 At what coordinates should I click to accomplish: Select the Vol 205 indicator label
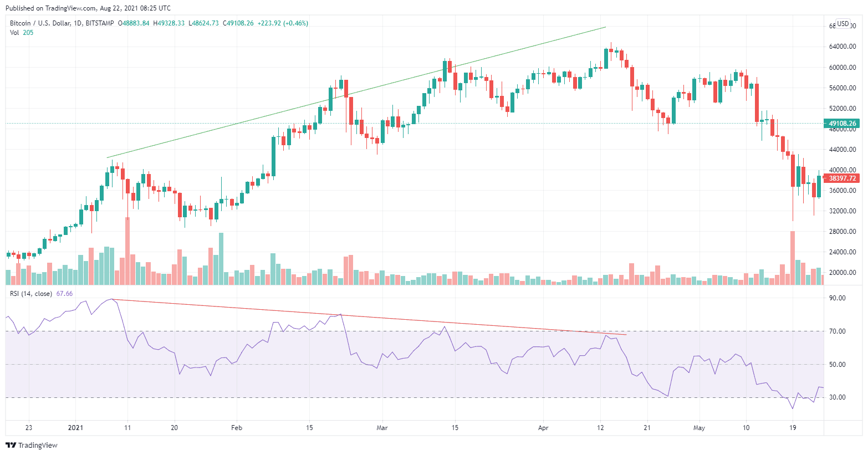[22, 33]
